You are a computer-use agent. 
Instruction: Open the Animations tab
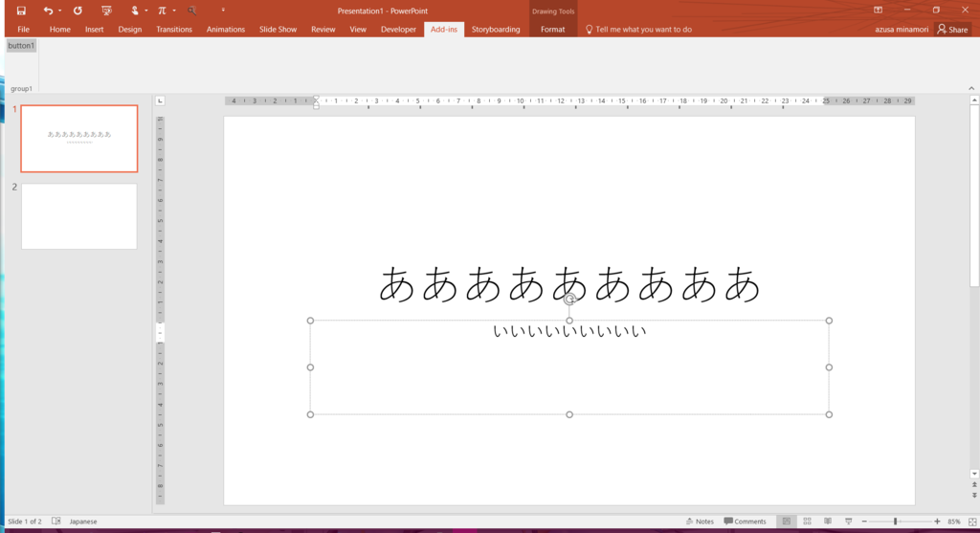point(226,30)
